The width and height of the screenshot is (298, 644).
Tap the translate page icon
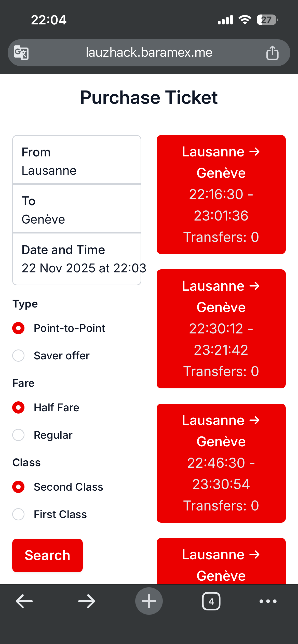pyautogui.click(x=21, y=52)
